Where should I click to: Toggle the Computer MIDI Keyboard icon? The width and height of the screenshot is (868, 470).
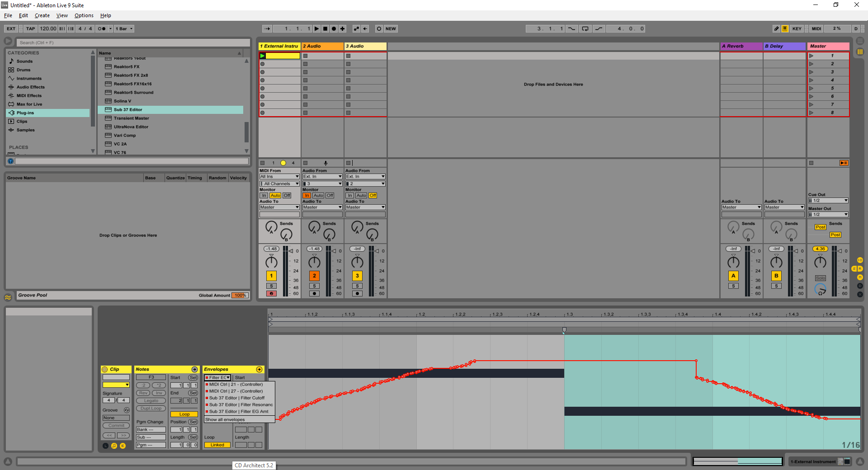click(785, 28)
